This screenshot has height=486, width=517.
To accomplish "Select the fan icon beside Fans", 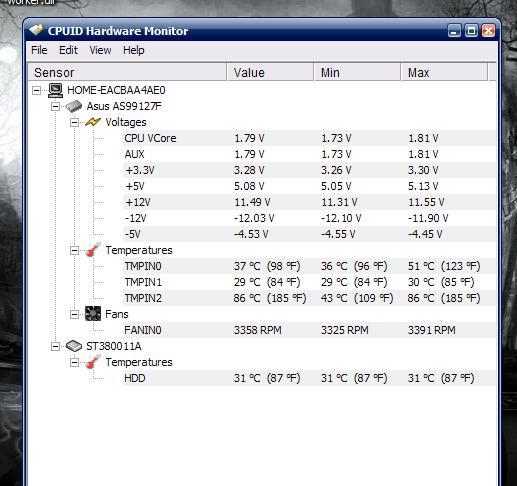I will (x=93, y=314).
